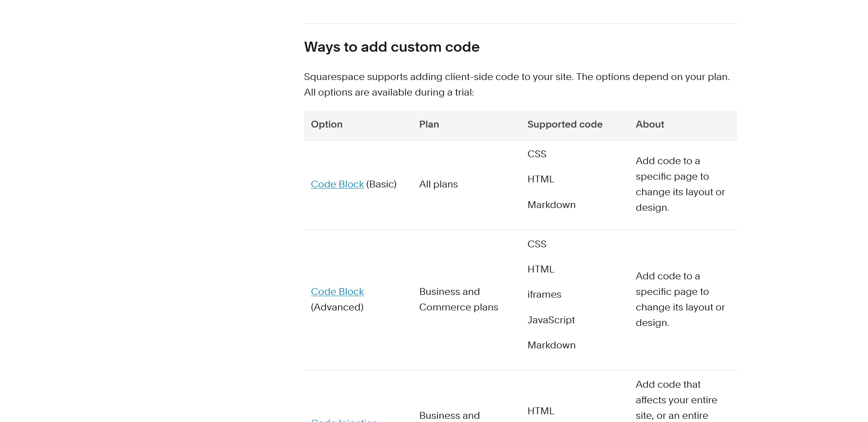Select the 'Option' column header
The height and width of the screenshot is (422, 868).
(x=327, y=124)
